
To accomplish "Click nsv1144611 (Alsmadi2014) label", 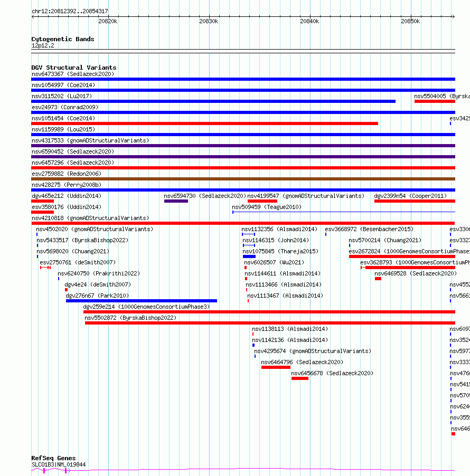I will pos(283,273).
